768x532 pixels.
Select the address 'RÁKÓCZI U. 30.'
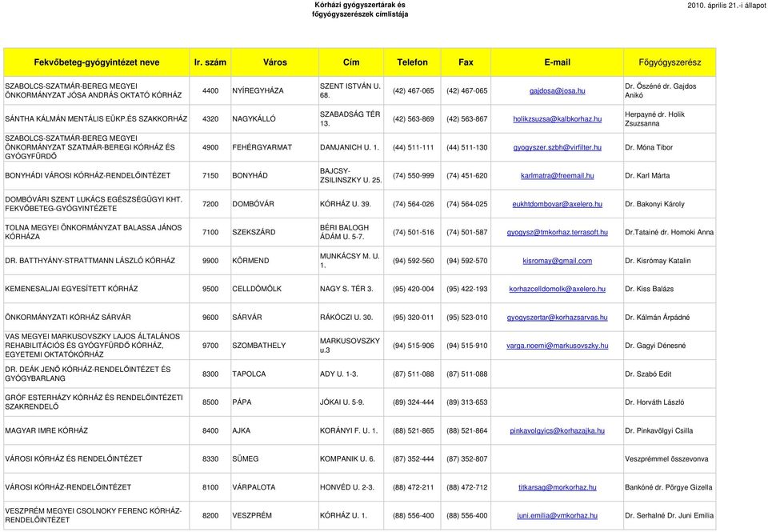pyautogui.click(x=346, y=318)
